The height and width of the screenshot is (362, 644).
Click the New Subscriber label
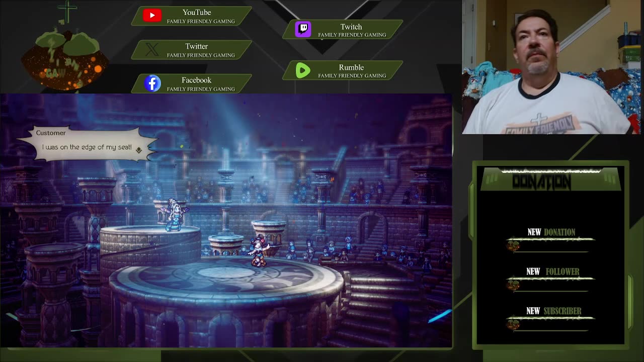click(x=553, y=311)
